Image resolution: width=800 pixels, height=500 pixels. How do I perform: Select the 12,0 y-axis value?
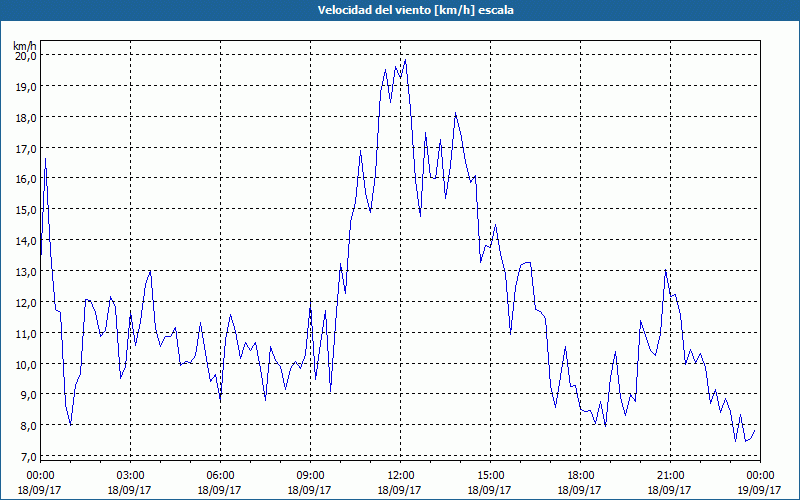click(26, 303)
